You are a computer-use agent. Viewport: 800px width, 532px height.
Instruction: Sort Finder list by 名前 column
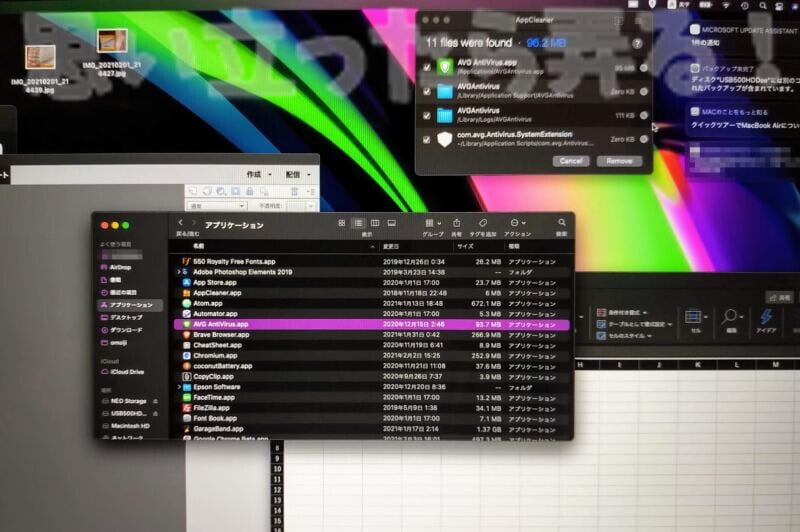pyautogui.click(x=274, y=246)
